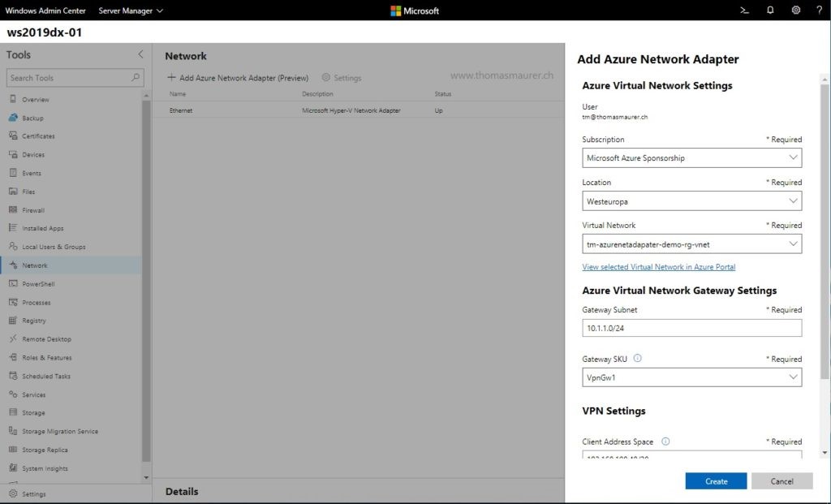The image size is (831, 504).
Task: Open the Virtual Network dropdown
Action: point(691,244)
